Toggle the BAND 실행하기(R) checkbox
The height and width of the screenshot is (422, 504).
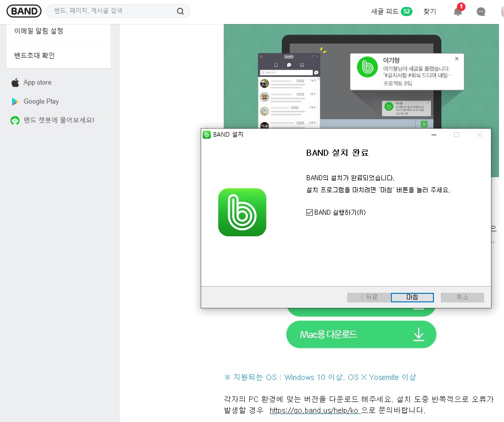309,212
